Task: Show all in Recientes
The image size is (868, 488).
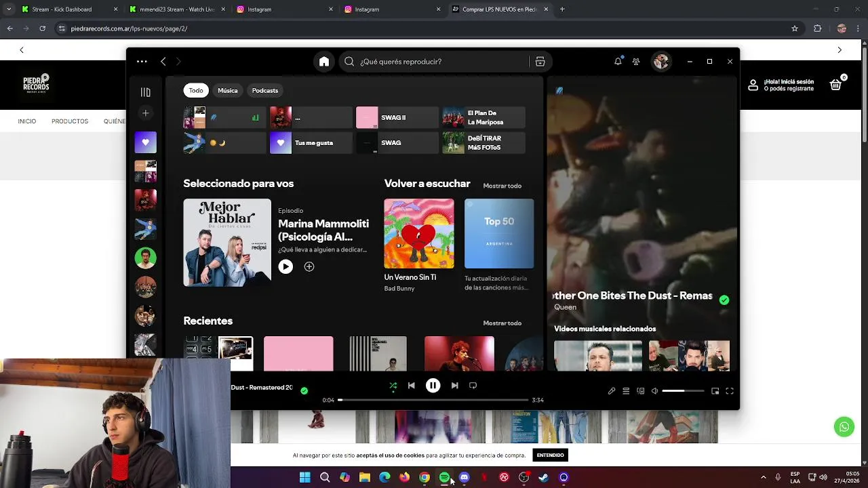Action: pos(502,323)
